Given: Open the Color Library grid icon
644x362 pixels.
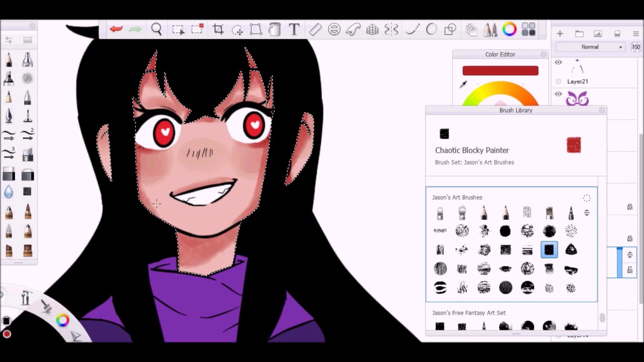Looking at the screenshot, I should coord(528,30).
